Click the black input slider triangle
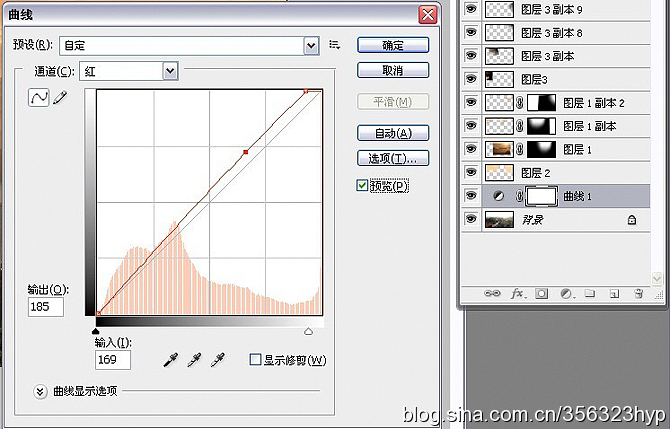This screenshot has width=670, height=429. click(x=96, y=331)
